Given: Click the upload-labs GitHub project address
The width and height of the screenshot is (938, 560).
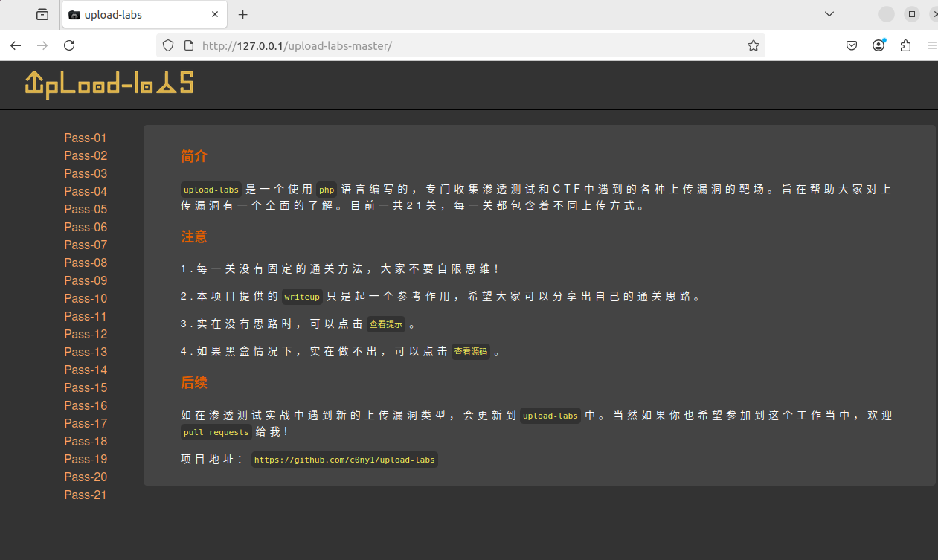Looking at the screenshot, I should tap(344, 459).
